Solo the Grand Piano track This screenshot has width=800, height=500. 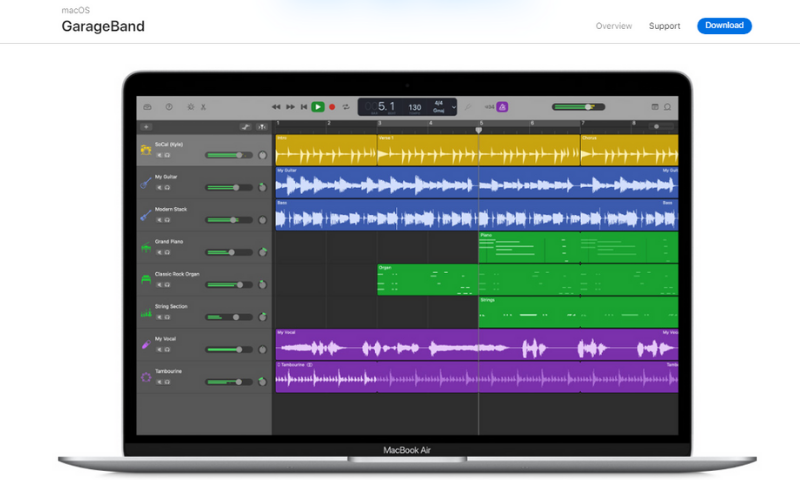pos(167,253)
